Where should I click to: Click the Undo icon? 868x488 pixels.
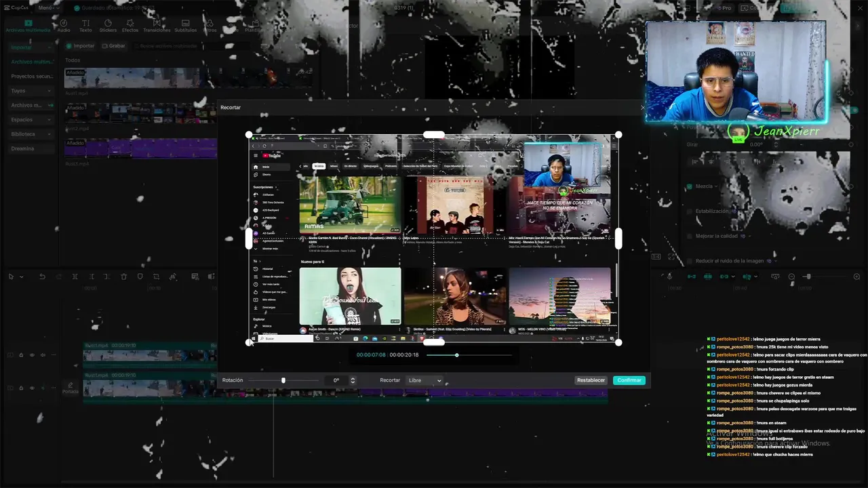(x=42, y=277)
